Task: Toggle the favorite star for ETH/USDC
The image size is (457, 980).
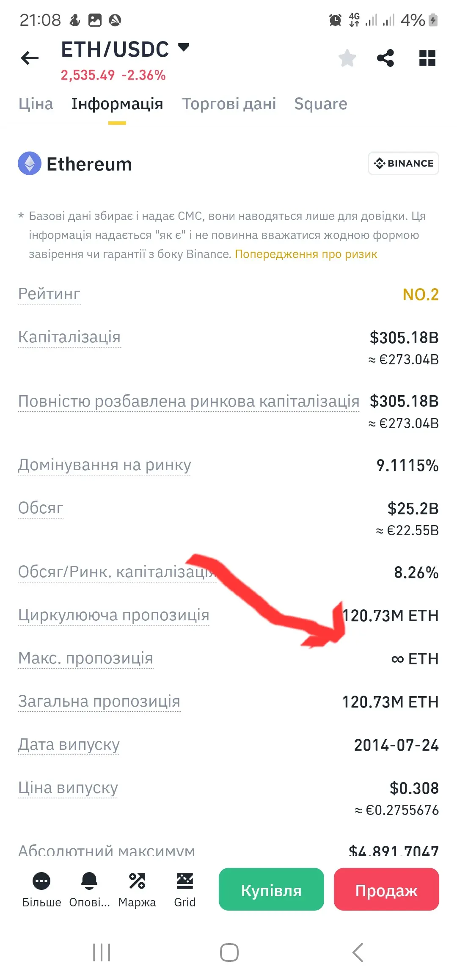Action: (x=347, y=58)
